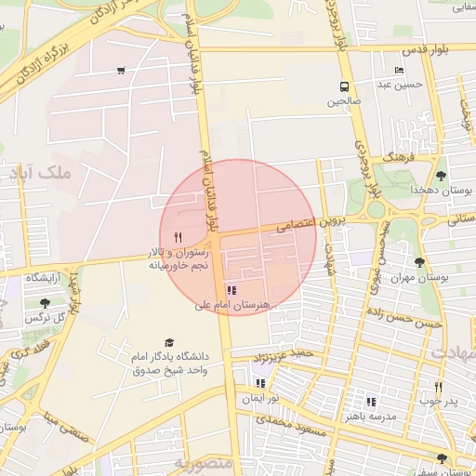Click the tree icon of بوستان دهخدا
The height and width of the screenshot is (476, 476).
pos(441,176)
